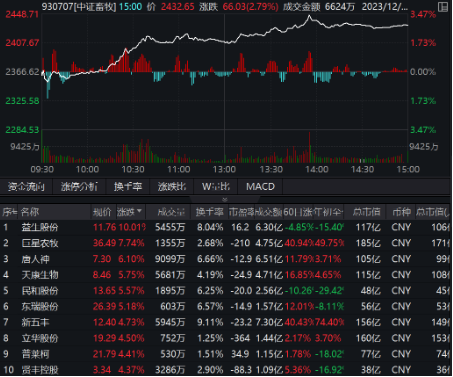This screenshot has height=377, width=453.
Task: Click the 益生股份 price 11.76
Action: (x=104, y=227)
